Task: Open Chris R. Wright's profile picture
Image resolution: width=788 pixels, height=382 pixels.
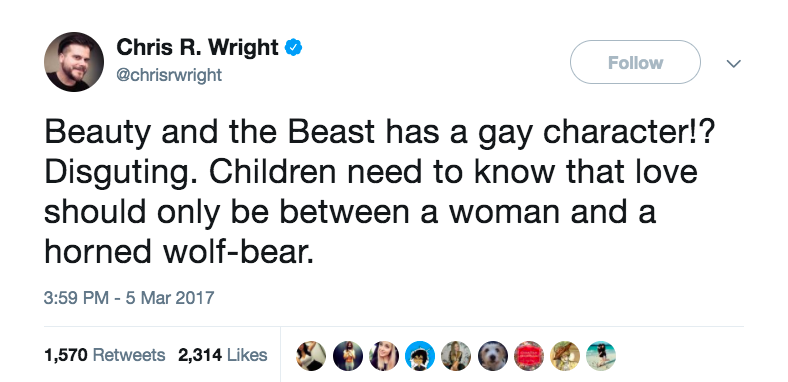Action: 74,62
